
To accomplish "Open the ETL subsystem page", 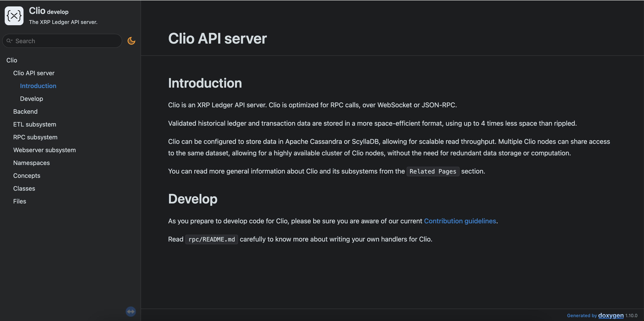I will (34, 124).
